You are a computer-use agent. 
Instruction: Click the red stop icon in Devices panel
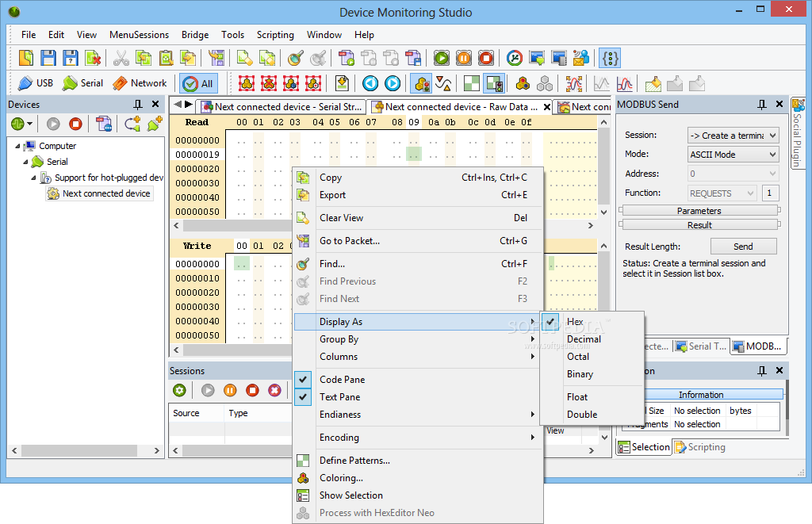click(x=75, y=124)
